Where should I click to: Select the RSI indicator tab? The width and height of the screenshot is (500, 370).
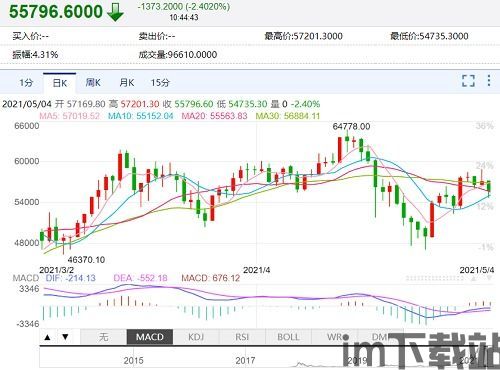click(242, 337)
